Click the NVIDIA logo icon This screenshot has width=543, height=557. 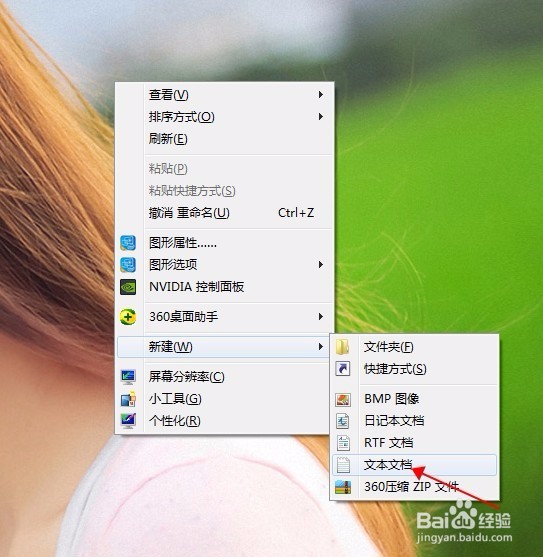tap(128, 287)
